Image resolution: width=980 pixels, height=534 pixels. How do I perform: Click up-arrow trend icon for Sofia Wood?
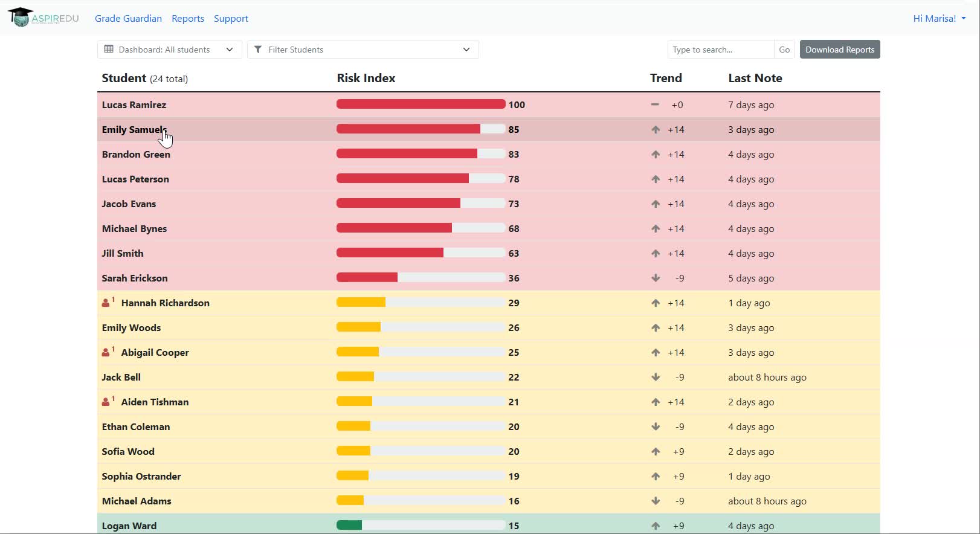pyautogui.click(x=656, y=451)
